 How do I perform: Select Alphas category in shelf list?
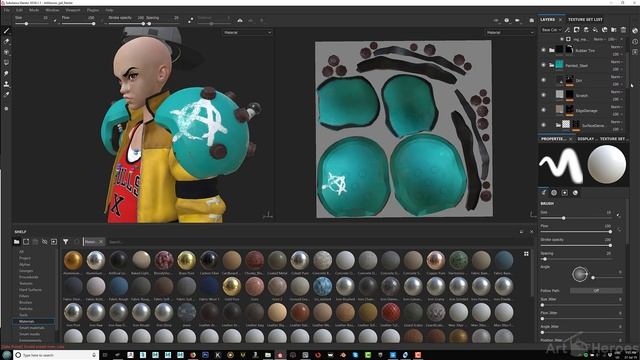24,264
